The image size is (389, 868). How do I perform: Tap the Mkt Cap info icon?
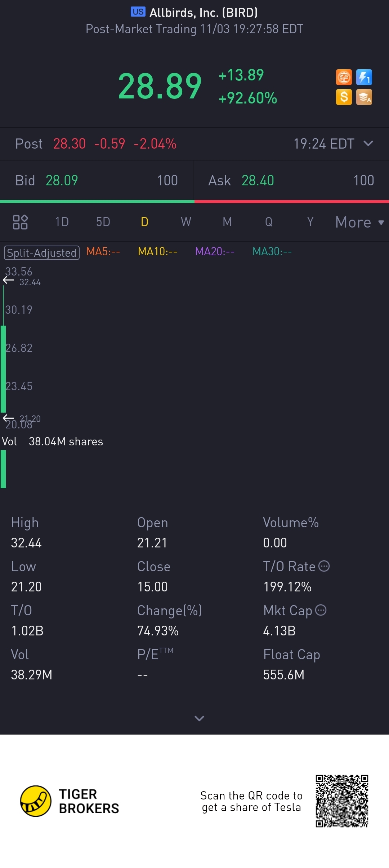coord(321,610)
